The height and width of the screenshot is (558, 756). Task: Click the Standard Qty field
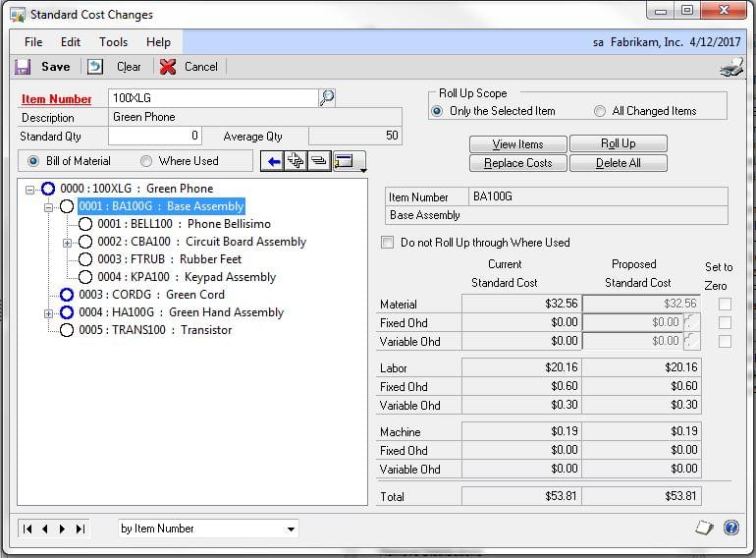(155, 136)
